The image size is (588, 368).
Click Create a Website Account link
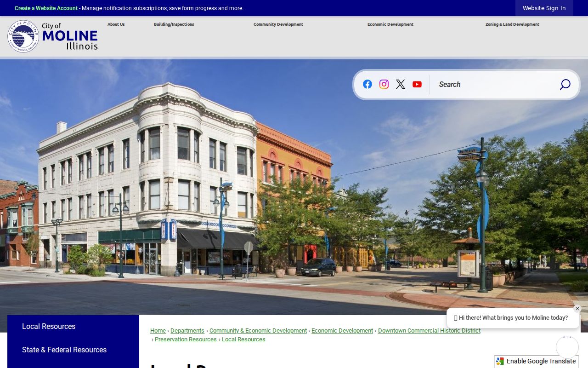tap(46, 8)
